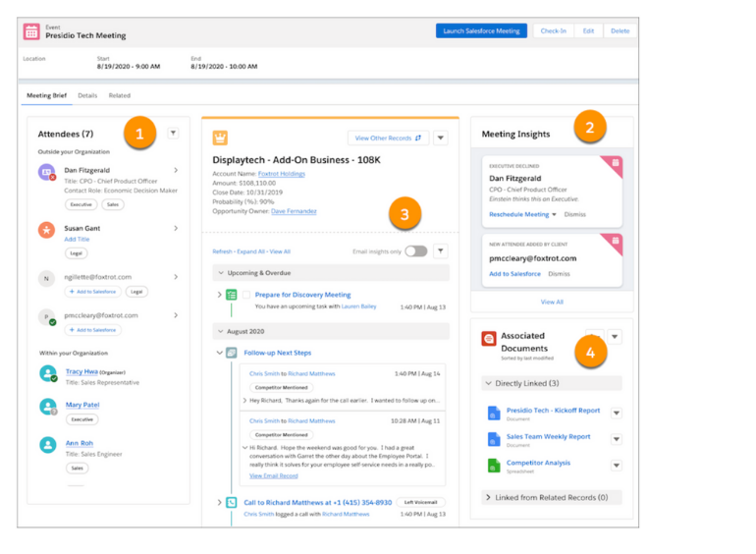Screen dimensions: 756x554
Task: Click the email icon for Follow-up Next Steps
Action: click(232, 353)
